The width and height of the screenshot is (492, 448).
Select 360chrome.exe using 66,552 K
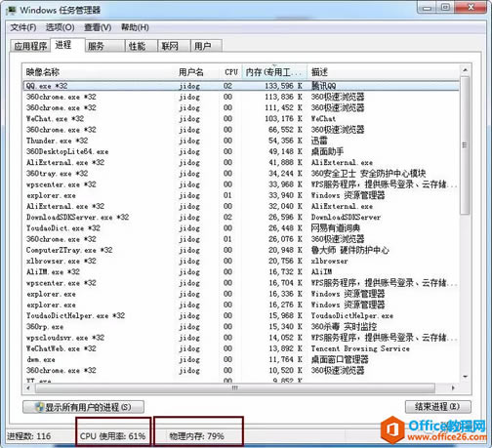pyautogui.click(x=241, y=130)
